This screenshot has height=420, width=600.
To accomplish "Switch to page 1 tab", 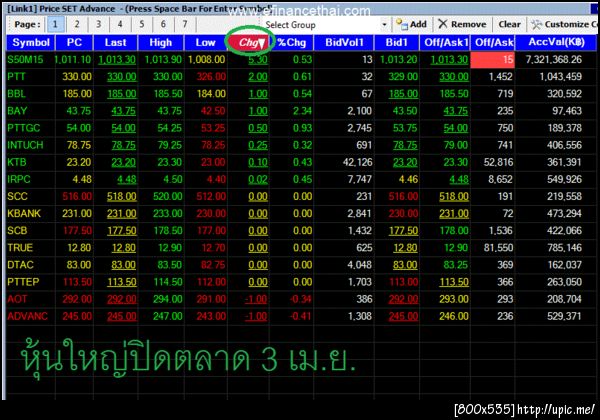I will coord(55,24).
